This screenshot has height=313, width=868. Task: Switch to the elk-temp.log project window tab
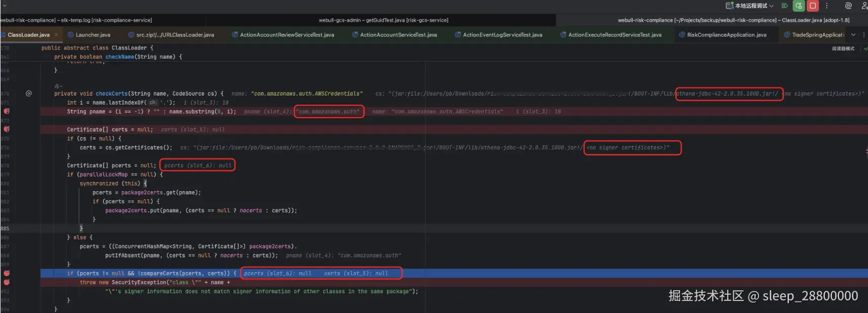[76, 20]
